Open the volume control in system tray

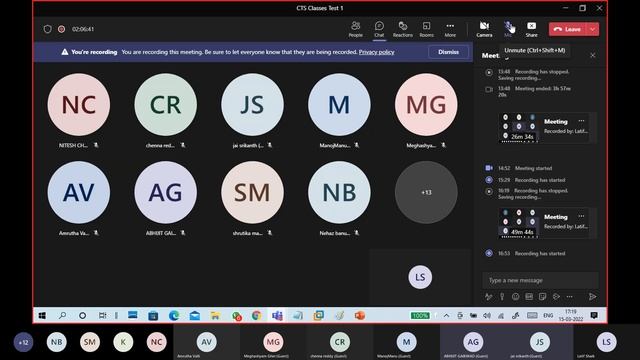click(x=487, y=316)
